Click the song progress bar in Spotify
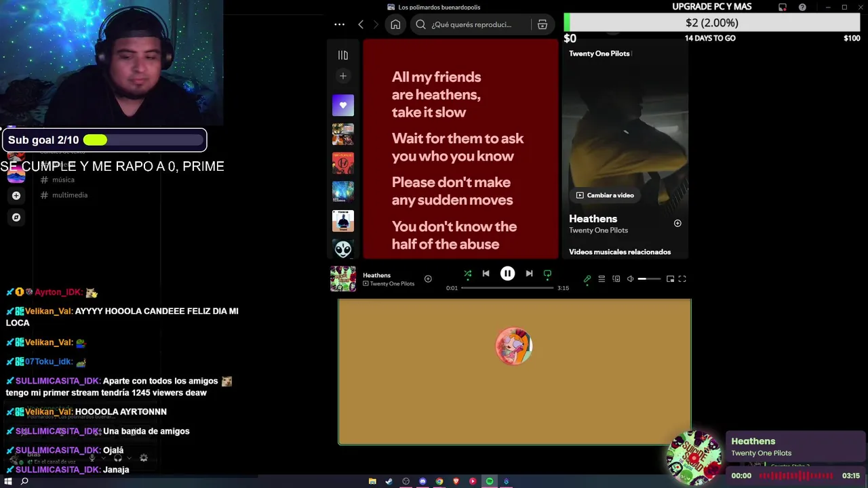Viewport: 868px width, 488px height. (507, 288)
